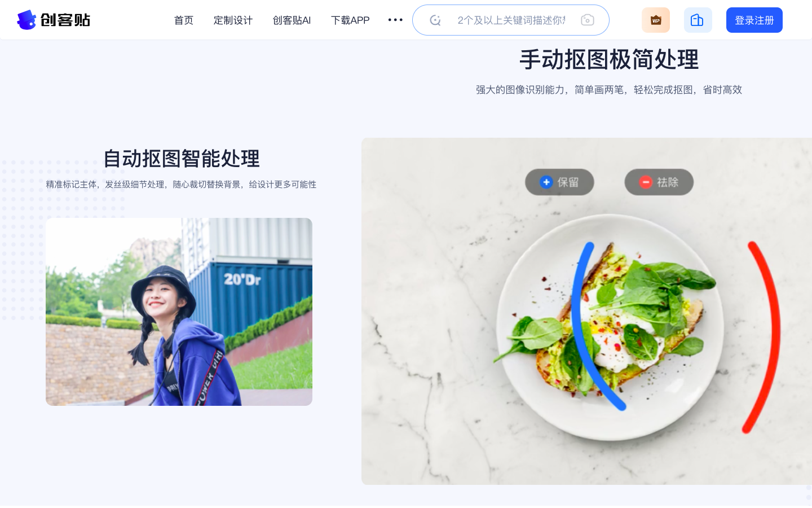Click the food plate image
Screen dimensions: 812x508
586,311
